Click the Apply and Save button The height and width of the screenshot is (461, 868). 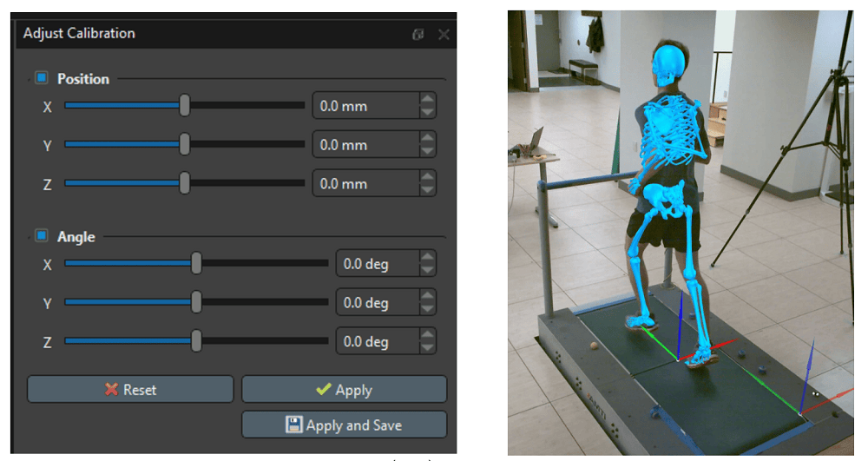pos(345,425)
